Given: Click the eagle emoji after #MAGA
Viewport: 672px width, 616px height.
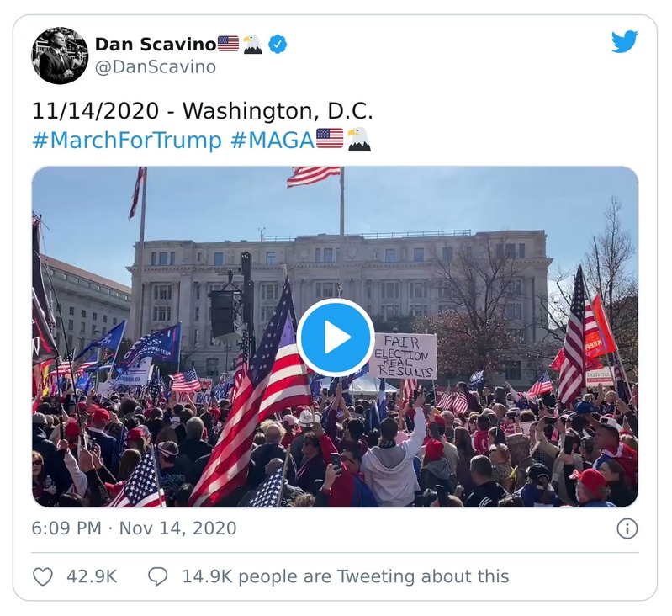Looking at the screenshot, I should (358, 139).
